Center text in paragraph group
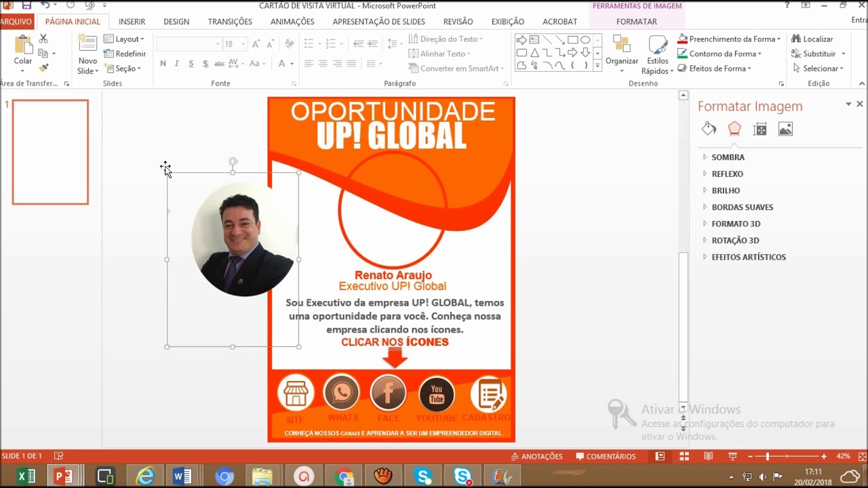Viewport: 868px width, 488px height. click(x=323, y=64)
